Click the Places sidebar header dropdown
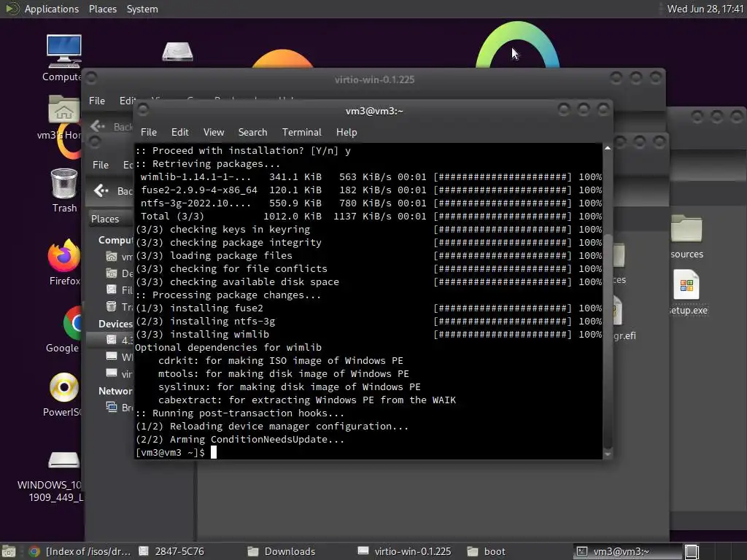The height and width of the screenshot is (560, 747). pyautogui.click(x=111, y=219)
